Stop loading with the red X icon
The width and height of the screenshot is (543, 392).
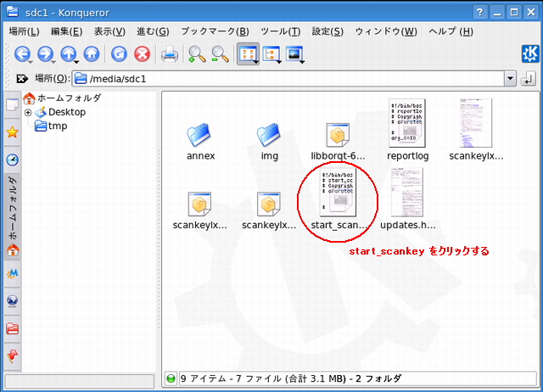[x=142, y=53]
